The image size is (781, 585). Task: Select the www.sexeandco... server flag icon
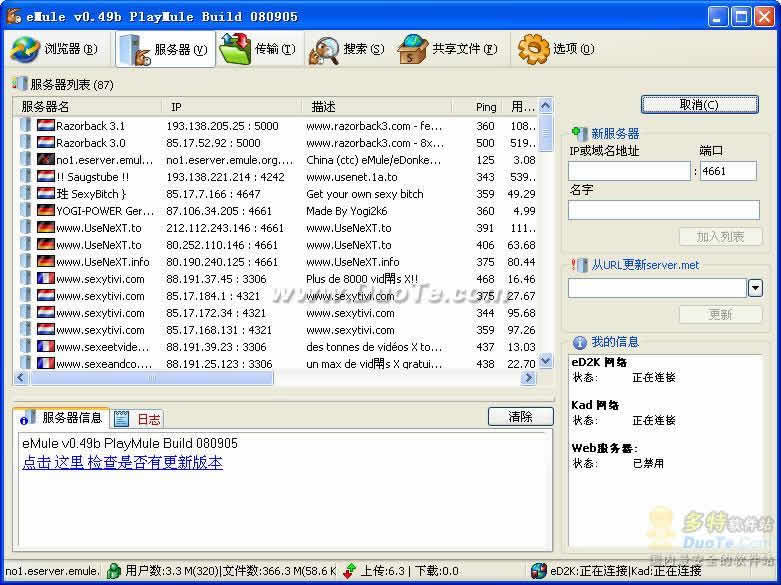pos(45,363)
